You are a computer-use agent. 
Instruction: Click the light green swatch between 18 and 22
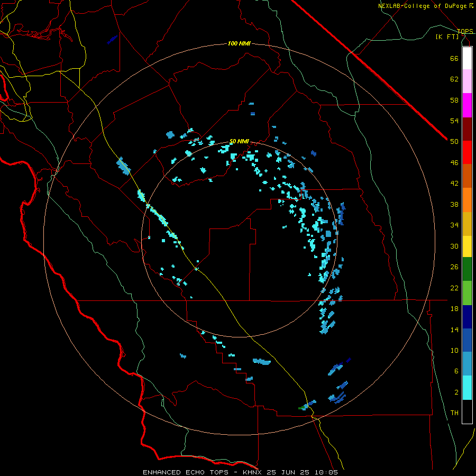[x=467, y=293]
